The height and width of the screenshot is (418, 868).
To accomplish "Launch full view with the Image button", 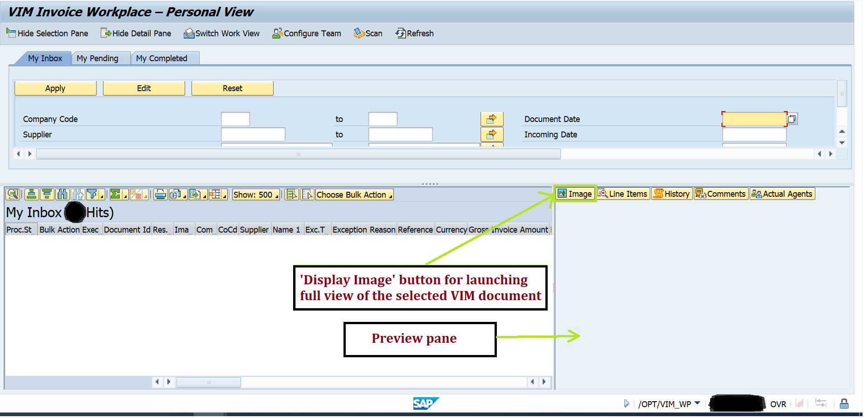I will point(575,194).
